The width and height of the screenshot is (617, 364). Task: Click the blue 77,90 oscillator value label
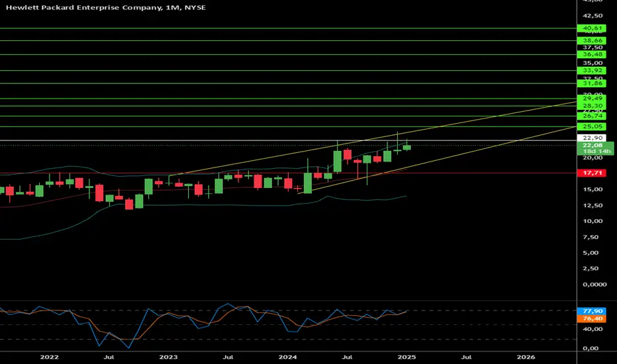tap(591, 311)
